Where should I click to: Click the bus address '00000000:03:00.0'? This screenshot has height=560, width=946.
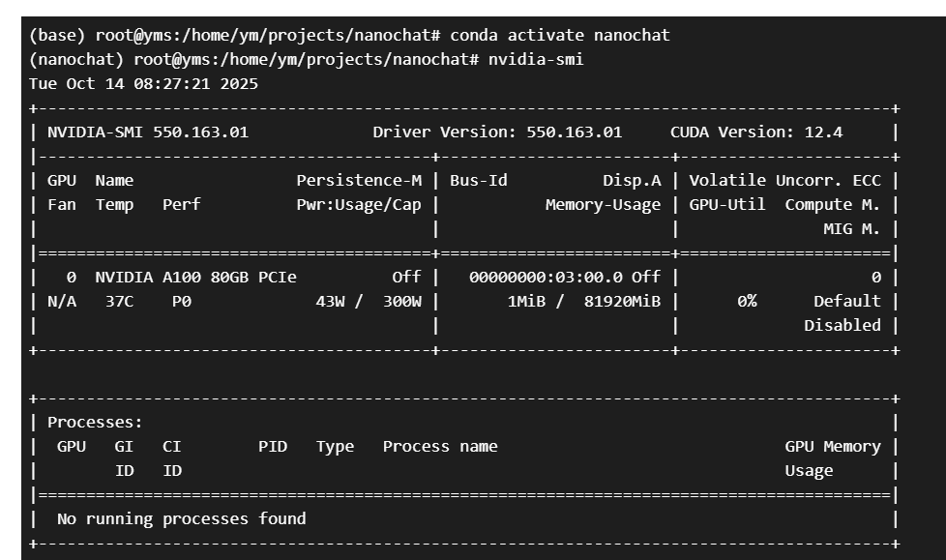[546, 278]
